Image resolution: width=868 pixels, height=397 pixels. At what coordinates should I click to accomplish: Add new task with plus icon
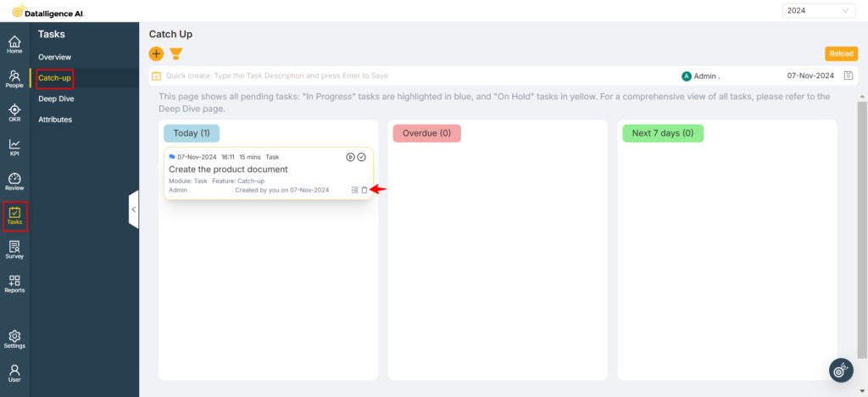[156, 53]
